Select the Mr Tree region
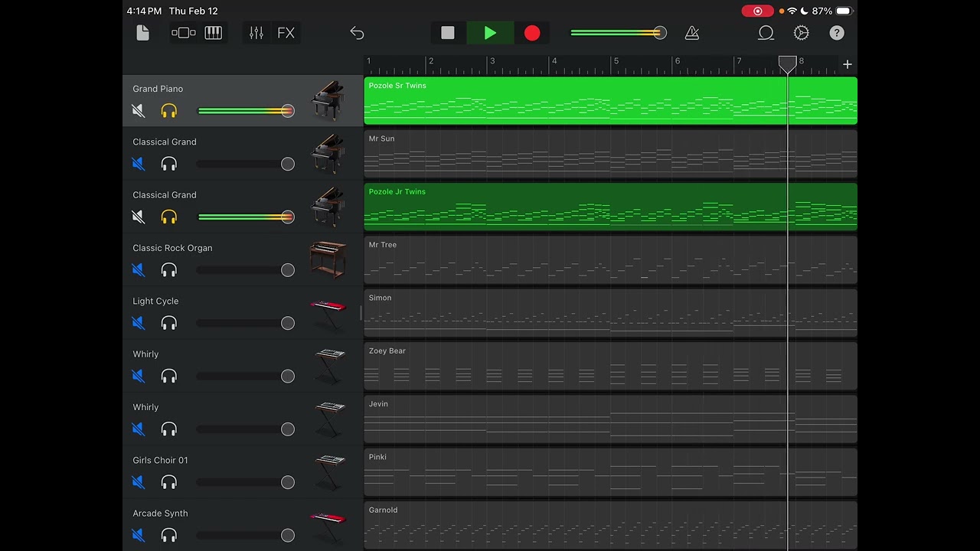Viewport: 980px width, 551px height. pyautogui.click(x=610, y=259)
